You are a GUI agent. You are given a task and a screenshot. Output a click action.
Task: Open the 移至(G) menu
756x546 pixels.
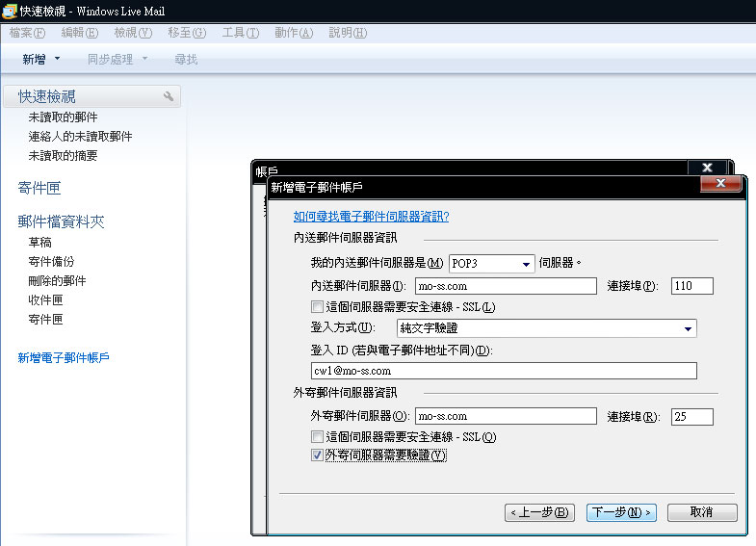point(187,33)
